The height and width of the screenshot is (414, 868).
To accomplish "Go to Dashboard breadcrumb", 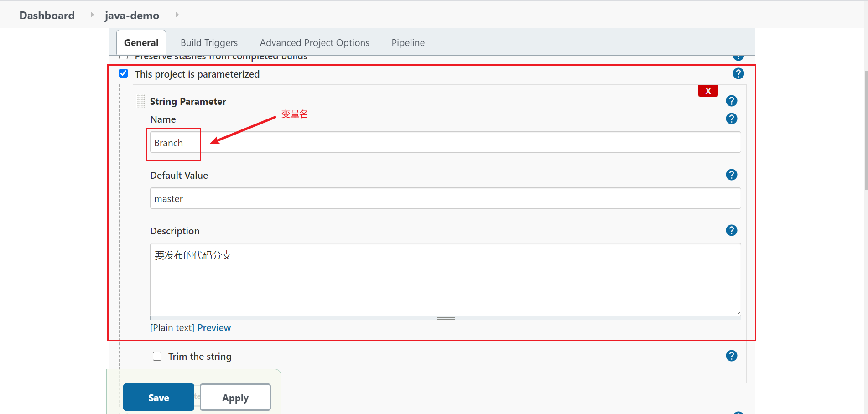I will pos(47,15).
